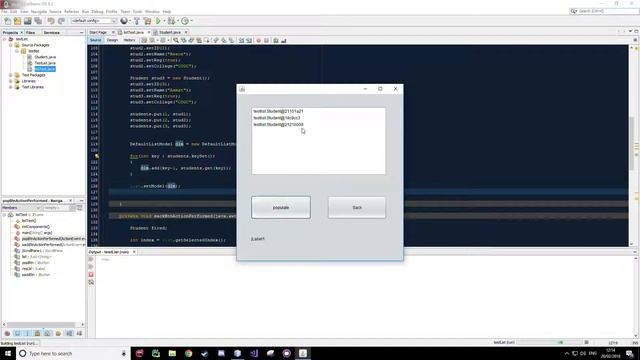This screenshot has width=640, height=360.
Task: Select the Source view button
Action: click(96, 40)
